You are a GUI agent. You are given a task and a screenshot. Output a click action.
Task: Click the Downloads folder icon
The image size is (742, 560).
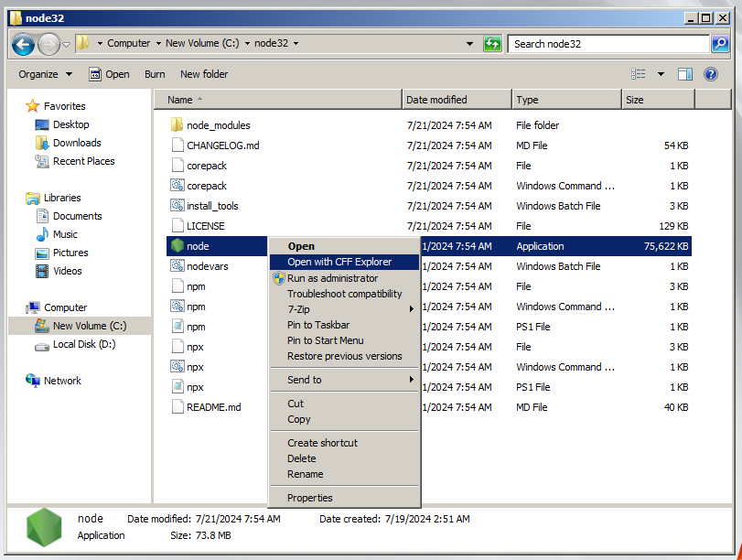(x=42, y=143)
